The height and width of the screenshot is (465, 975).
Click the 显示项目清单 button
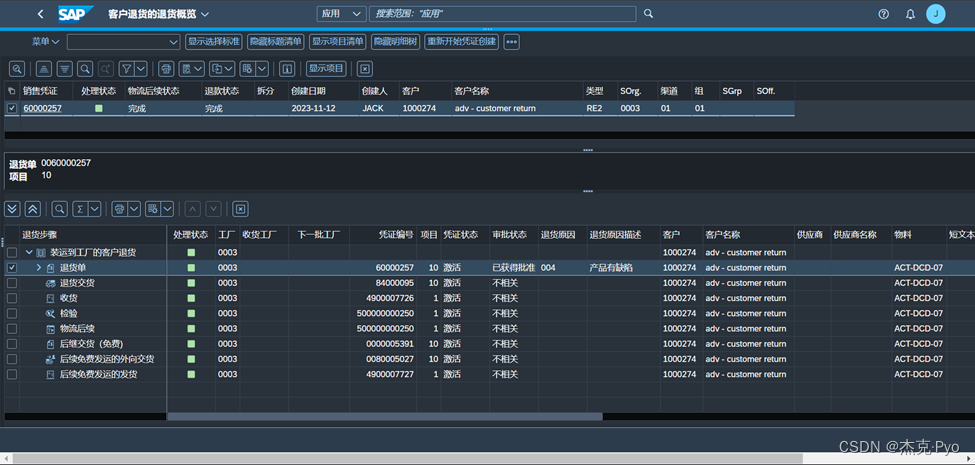coord(337,42)
